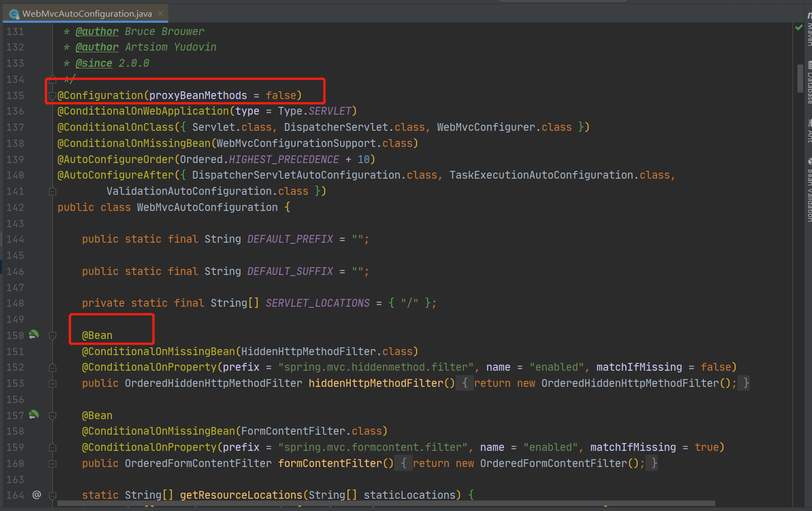Click the green inspection checkmark indicator

pyautogui.click(x=799, y=27)
